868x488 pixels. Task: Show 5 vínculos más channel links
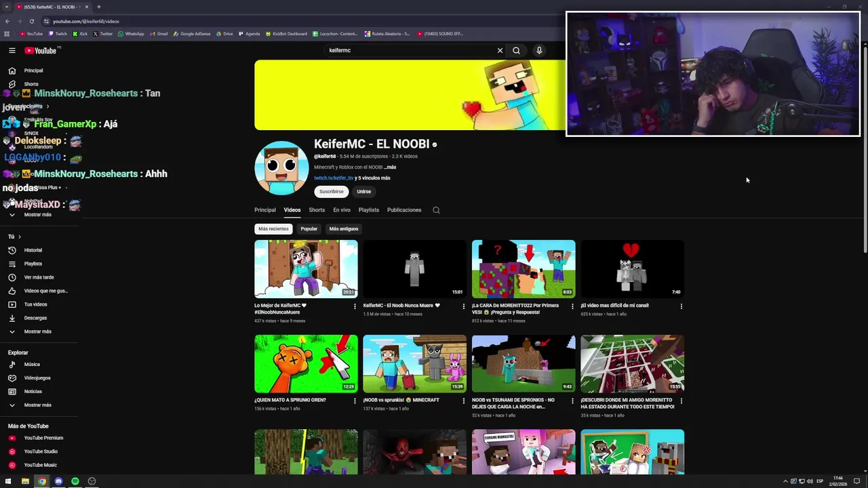coord(374,178)
